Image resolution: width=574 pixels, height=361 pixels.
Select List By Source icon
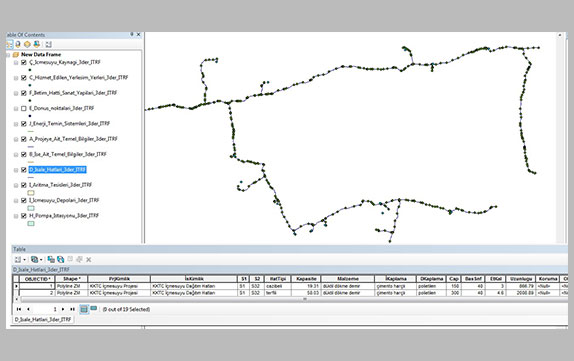[18, 44]
